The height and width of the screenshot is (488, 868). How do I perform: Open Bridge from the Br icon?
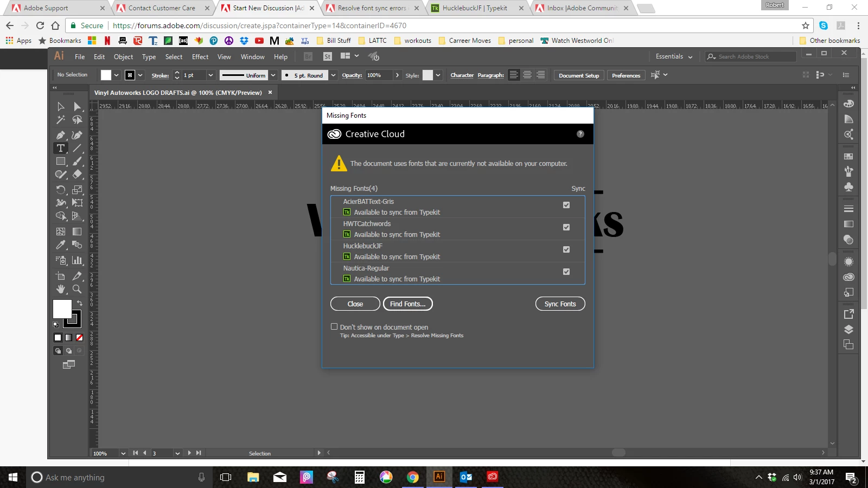[308, 56]
